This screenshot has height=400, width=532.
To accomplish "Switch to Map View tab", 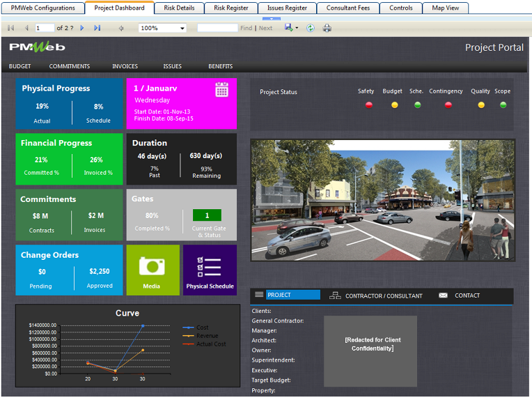I will pos(446,8).
